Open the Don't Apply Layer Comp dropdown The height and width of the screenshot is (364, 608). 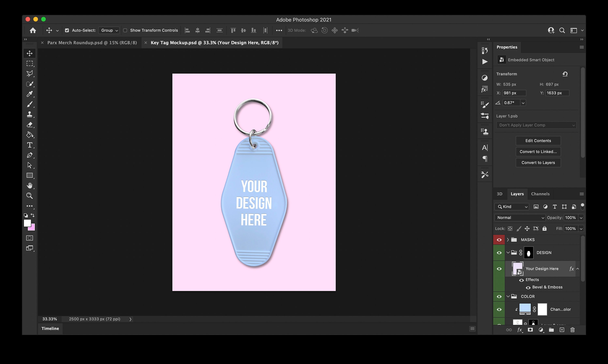(536, 125)
